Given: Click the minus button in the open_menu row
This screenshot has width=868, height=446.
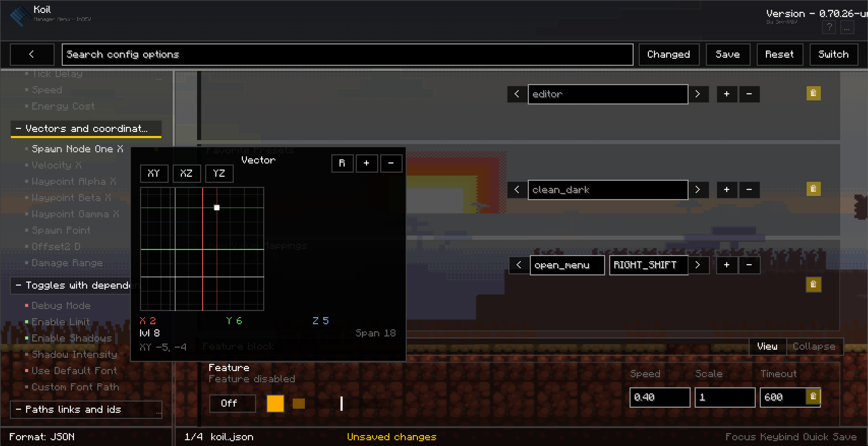Looking at the screenshot, I should [x=749, y=265].
